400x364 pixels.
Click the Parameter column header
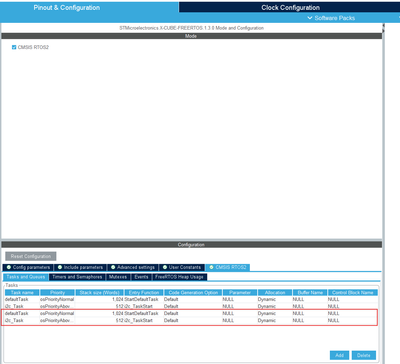240,293
